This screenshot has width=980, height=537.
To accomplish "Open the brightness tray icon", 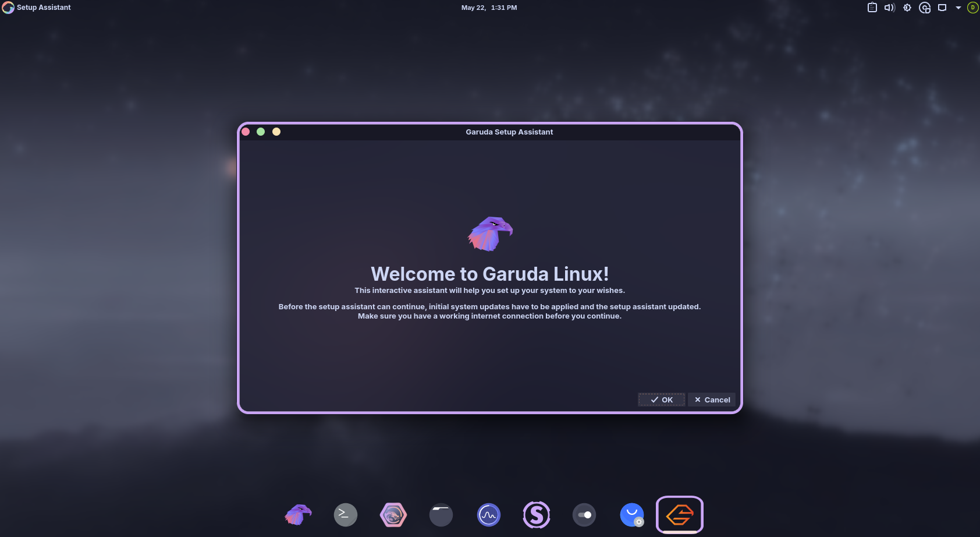I will point(907,8).
